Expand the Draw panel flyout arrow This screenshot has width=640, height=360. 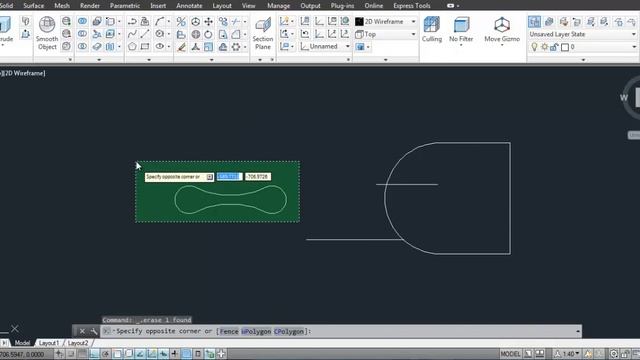click(149, 60)
